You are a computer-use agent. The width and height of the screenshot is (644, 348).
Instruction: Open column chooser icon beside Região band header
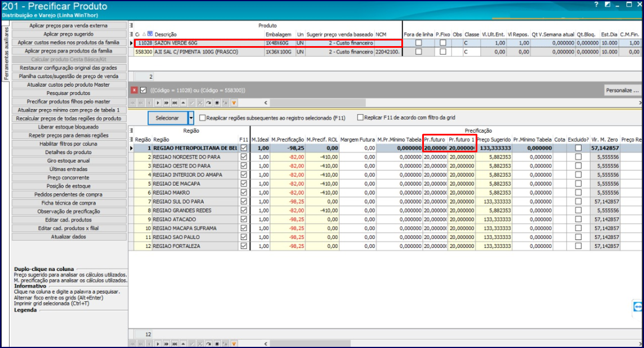pyautogui.click(x=131, y=130)
